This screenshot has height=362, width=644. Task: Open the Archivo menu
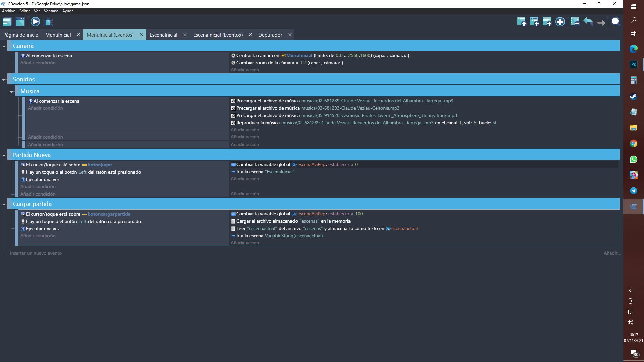tap(8, 11)
